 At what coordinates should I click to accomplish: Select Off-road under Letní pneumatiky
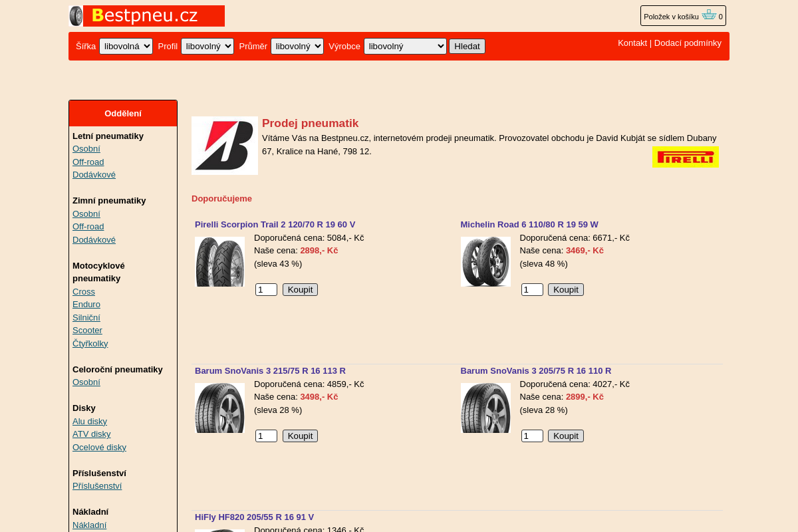pos(88,162)
